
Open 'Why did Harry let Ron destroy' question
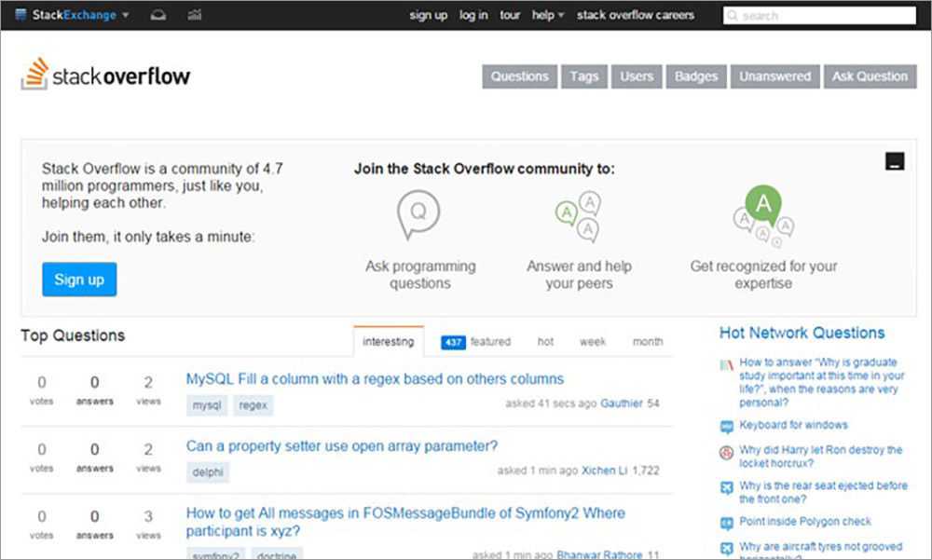pos(821,457)
